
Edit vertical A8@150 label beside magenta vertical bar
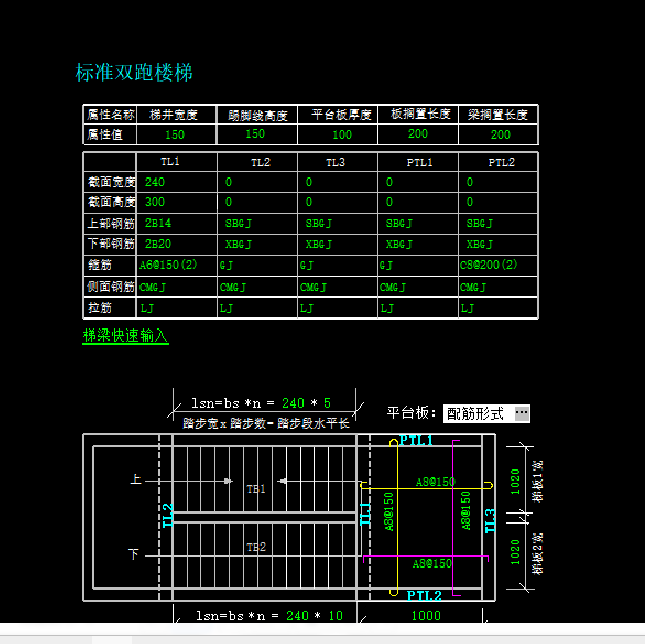[465, 511]
